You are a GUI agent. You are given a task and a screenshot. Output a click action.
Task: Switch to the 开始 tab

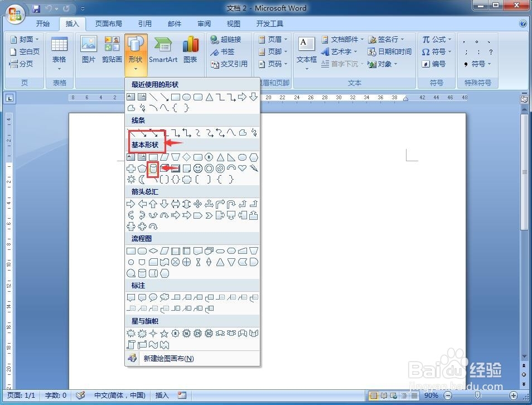click(43, 23)
